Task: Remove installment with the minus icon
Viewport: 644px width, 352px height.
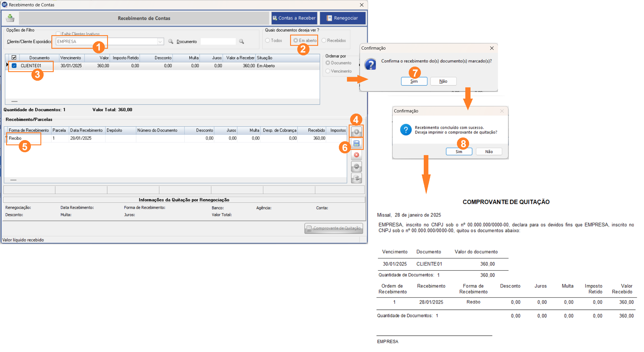Action: (x=356, y=166)
